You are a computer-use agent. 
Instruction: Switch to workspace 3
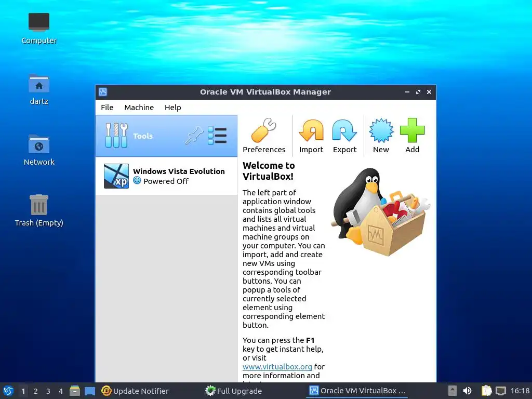pyautogui.click(x=48, y=391)
